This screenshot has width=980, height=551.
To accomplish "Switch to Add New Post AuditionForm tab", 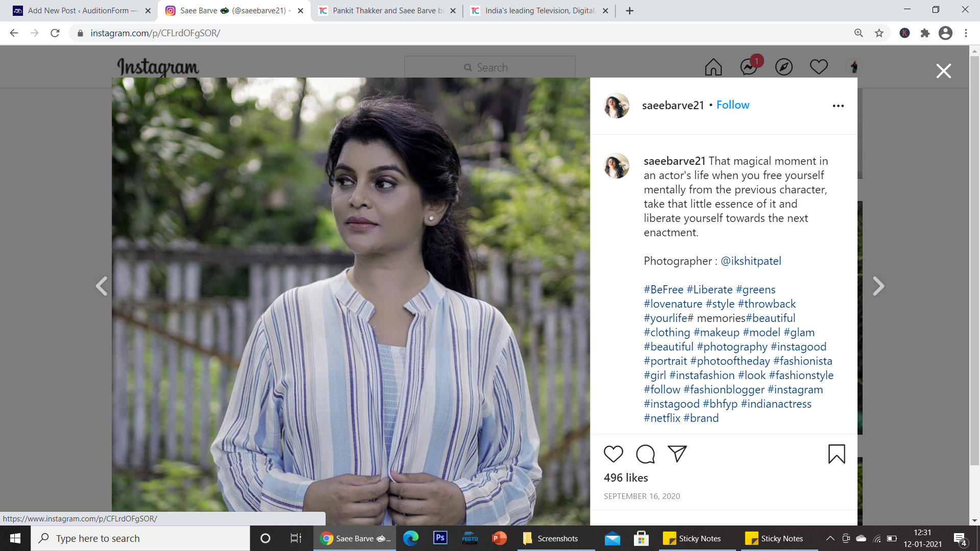I will click(x=82, y=11).
